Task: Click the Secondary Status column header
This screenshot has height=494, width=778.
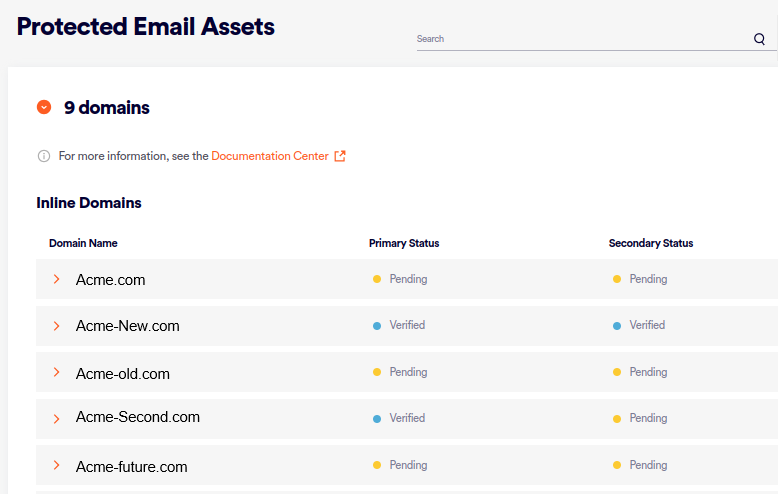Action: point(650,243)
